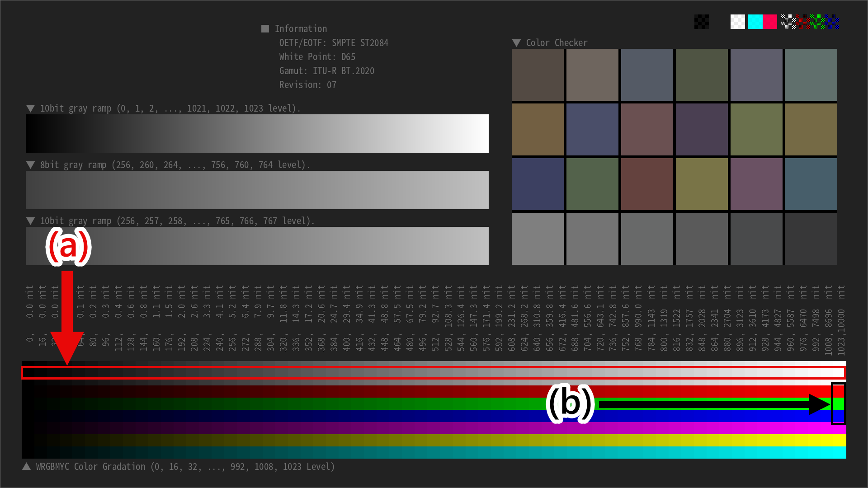Screen dimensions: 868x488
Task: Click the Gamut: ITU-R BT.2020 text
Action: [x=326, y=71]
